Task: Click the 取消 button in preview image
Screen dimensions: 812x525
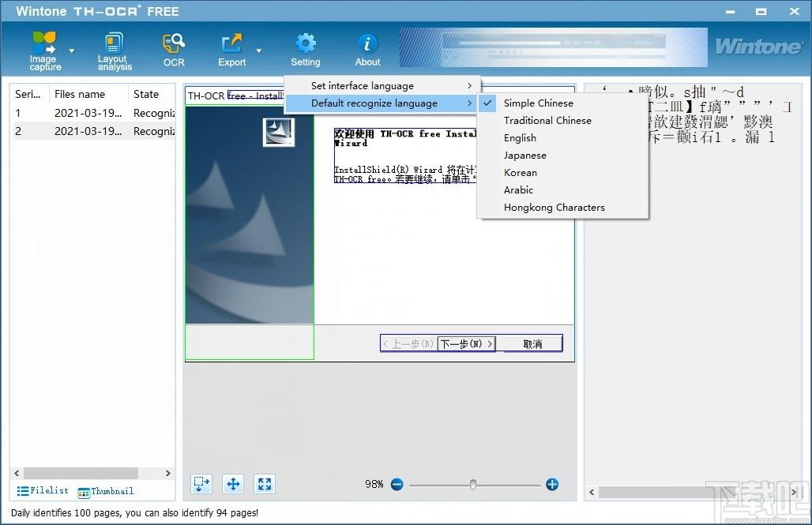Action: (x=532, y=343)
